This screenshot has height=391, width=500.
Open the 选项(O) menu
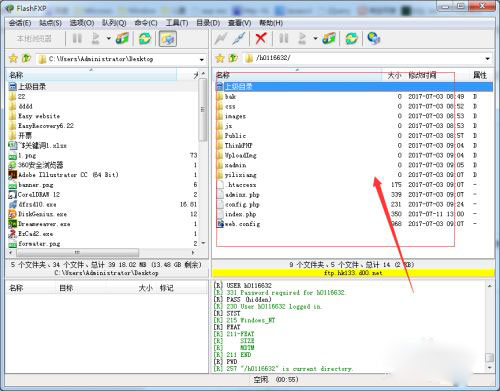pyautogui.click(x=82, y=23)
